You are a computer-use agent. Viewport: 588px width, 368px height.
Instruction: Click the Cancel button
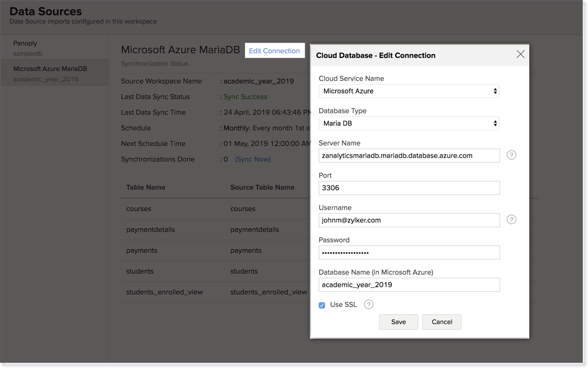[442, 322]
